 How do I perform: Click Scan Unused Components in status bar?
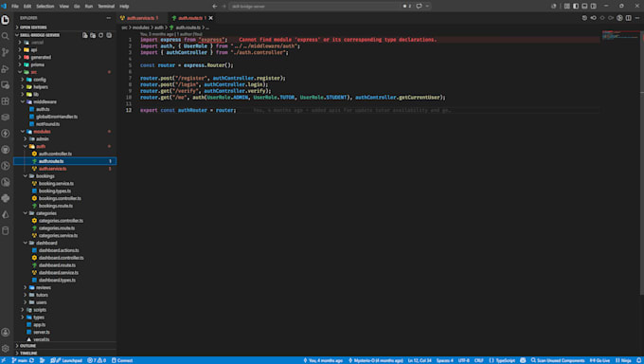557,361
